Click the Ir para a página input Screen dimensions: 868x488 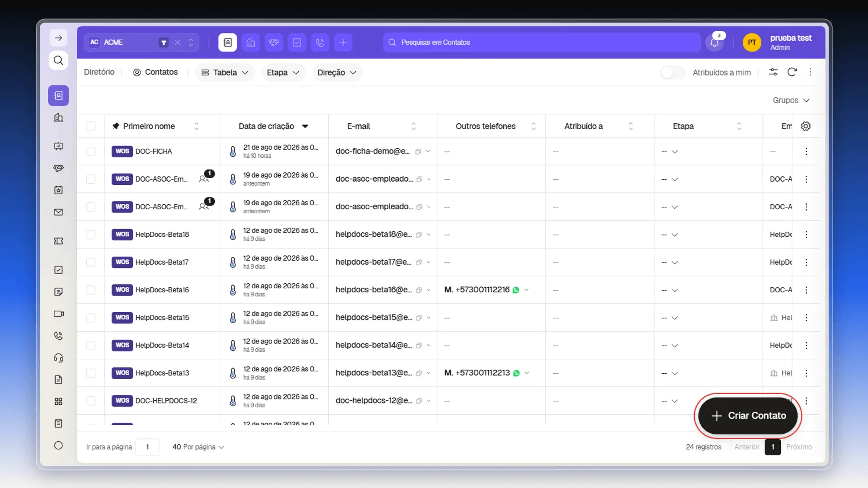147,447
